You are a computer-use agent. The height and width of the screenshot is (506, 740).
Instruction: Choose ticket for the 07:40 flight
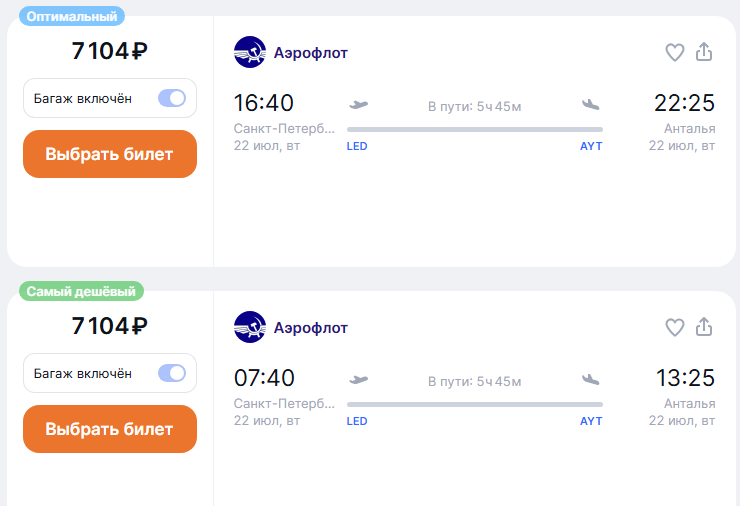(110, 429)
